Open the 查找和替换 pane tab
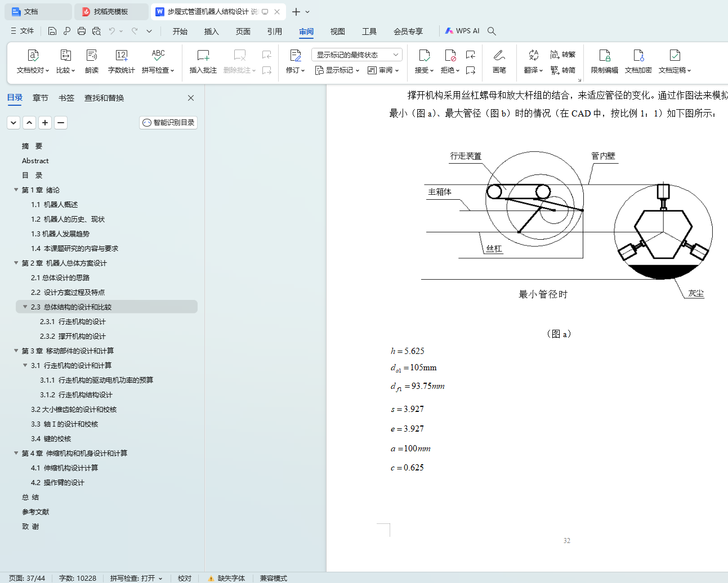This screenshot has width=728, height=583. tap(104, 98)
